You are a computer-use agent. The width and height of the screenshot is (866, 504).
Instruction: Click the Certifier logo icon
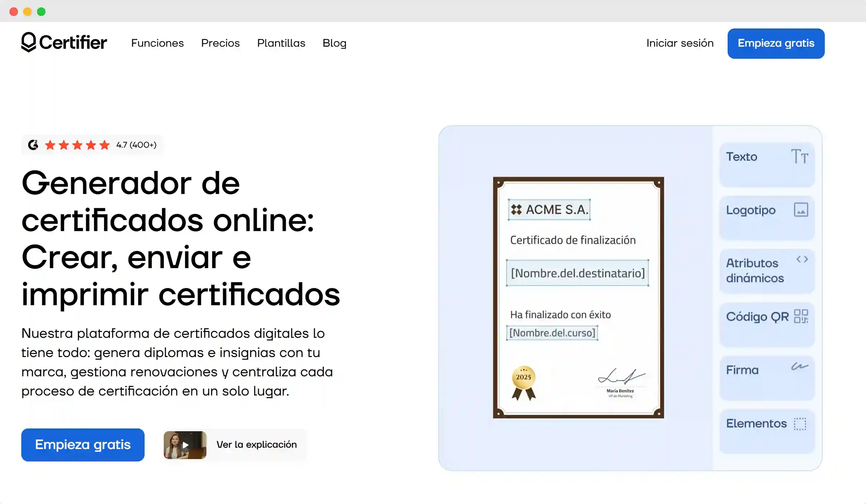29,42
